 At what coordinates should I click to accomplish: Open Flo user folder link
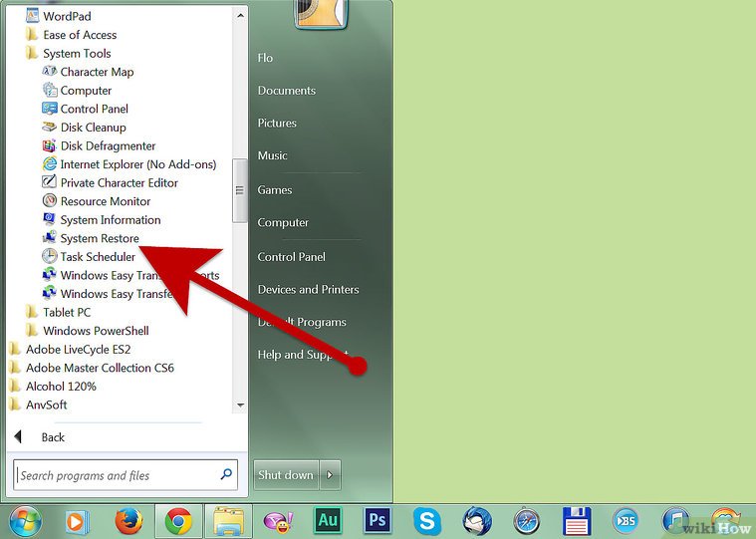(265, 58)
